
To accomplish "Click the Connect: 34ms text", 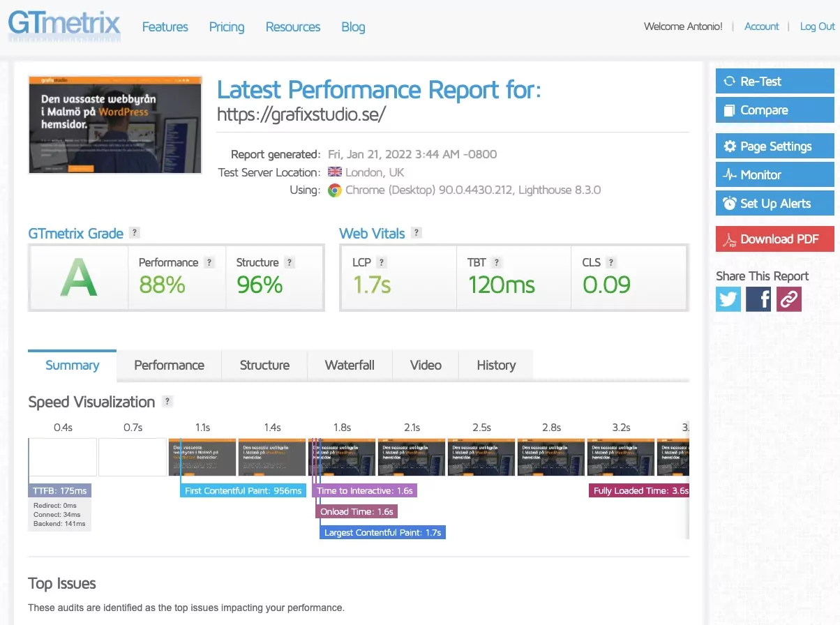I will click(57, 515).
